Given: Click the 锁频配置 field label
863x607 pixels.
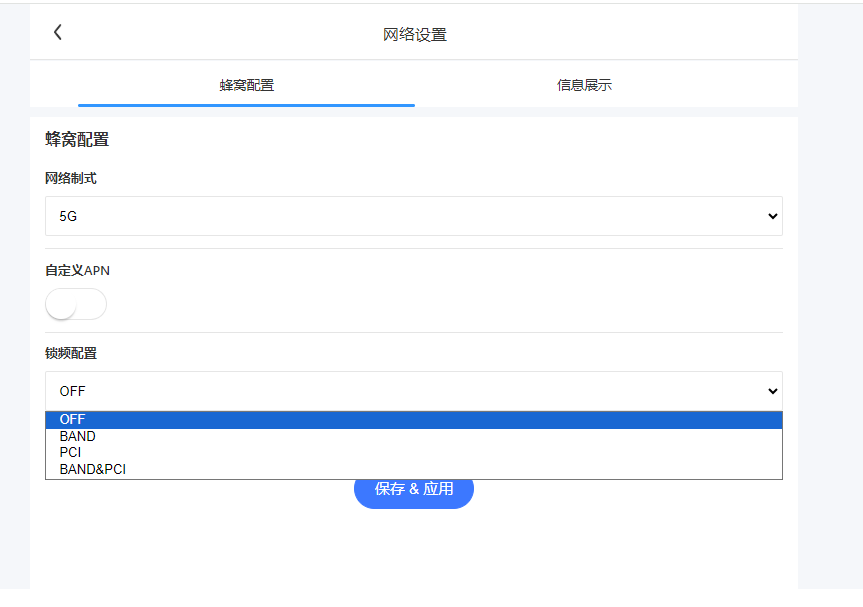Looking at the screenshot, I should [x=71, y=354].
